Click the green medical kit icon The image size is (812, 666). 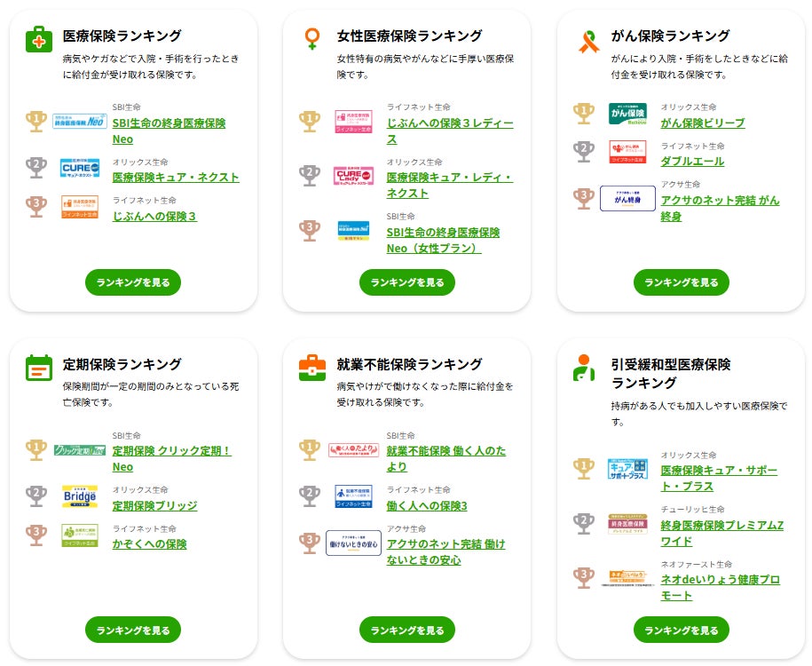[x=39, y=39]
